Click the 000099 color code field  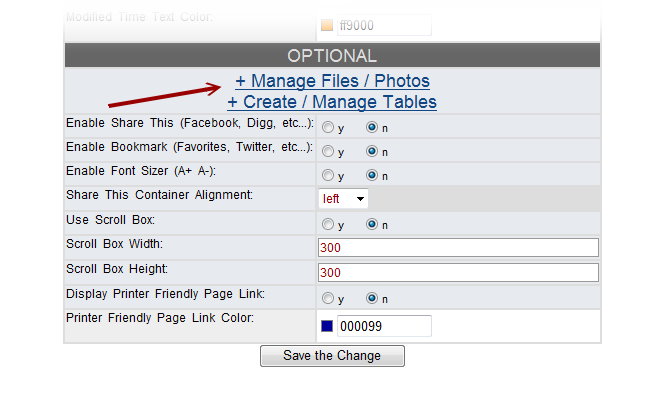384,326
